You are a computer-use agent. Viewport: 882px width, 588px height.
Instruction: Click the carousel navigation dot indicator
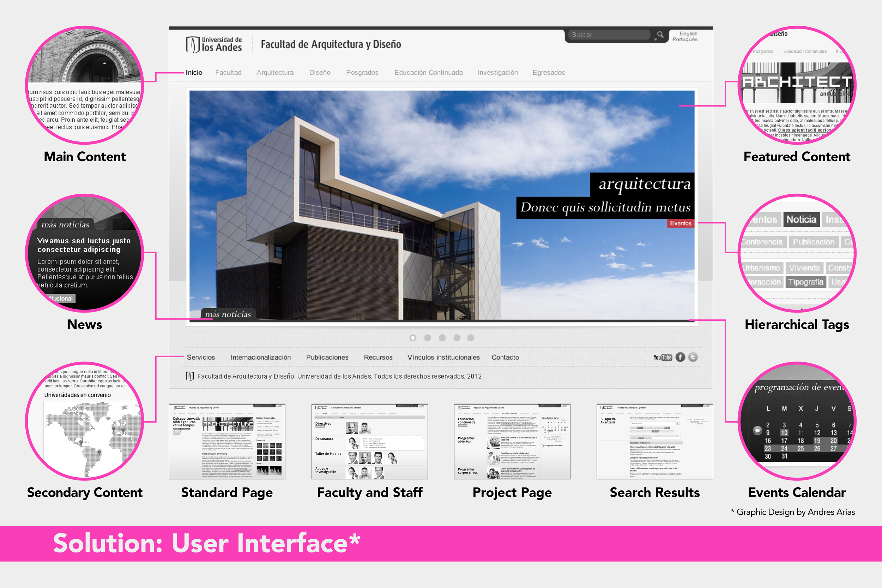[x=410, y=337]
